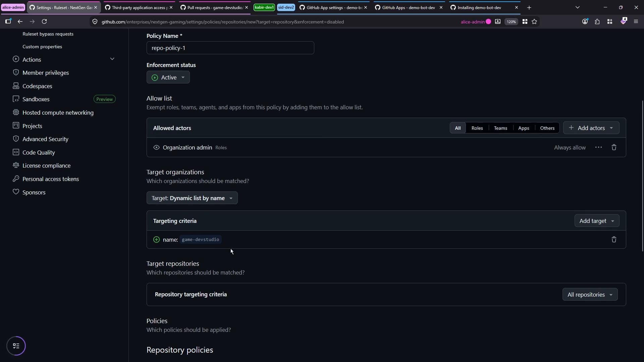Remove the game-devstudio targeting criterion
The height and width of the screenshot is (362, 644).
tap(614, 240)
